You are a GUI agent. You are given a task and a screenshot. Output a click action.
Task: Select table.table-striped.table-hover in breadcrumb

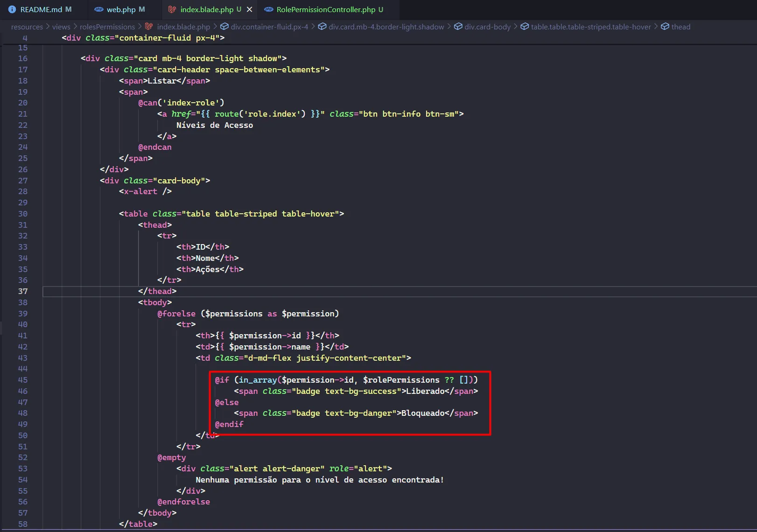pyautogui.click(x=590, y=27)
